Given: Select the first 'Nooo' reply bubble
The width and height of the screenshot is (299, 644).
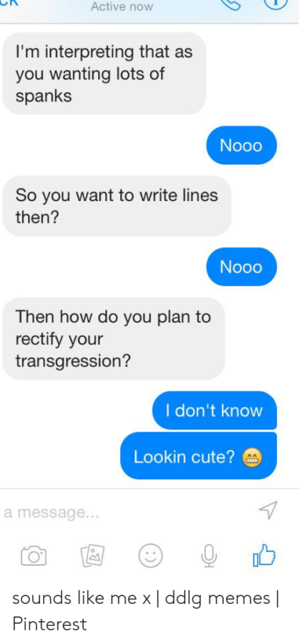Looking at the screenshot, I should [x=242, y=145].
